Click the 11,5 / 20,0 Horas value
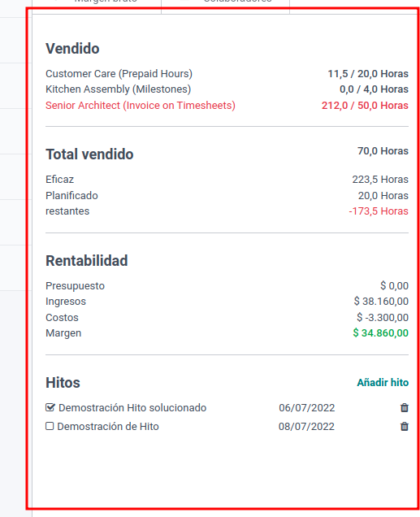The height and width of the screenshot is (517, 420). (368, 74)
